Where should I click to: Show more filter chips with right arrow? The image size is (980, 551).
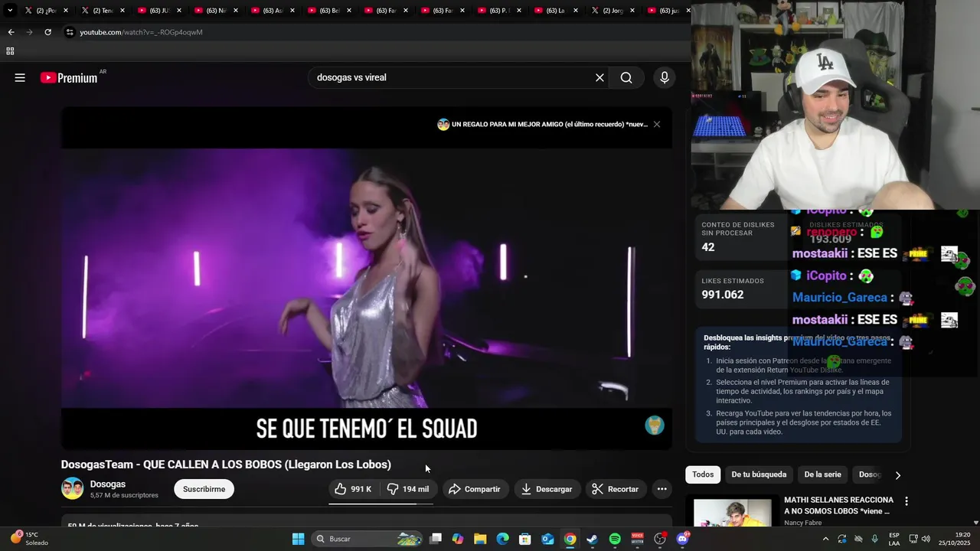[x=897, y=475]
